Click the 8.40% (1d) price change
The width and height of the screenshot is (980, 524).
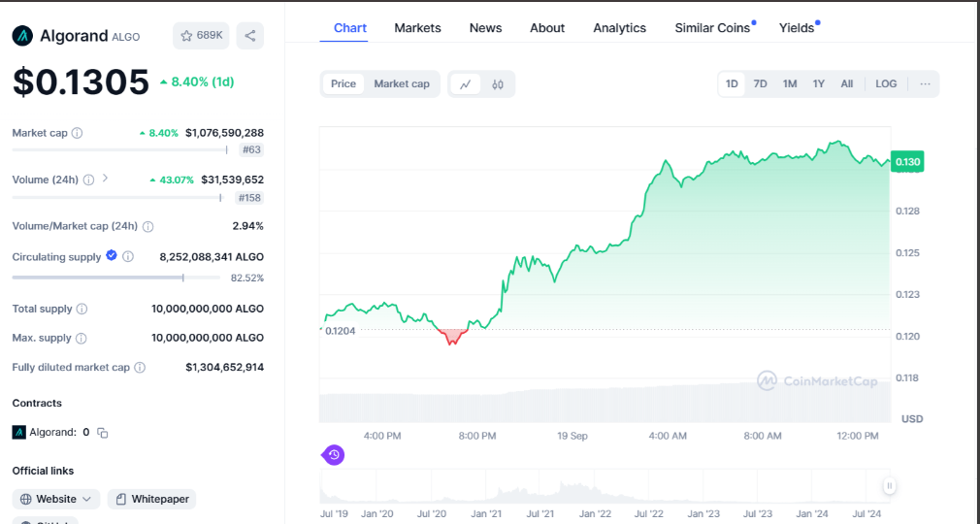(x=197, y=82)
